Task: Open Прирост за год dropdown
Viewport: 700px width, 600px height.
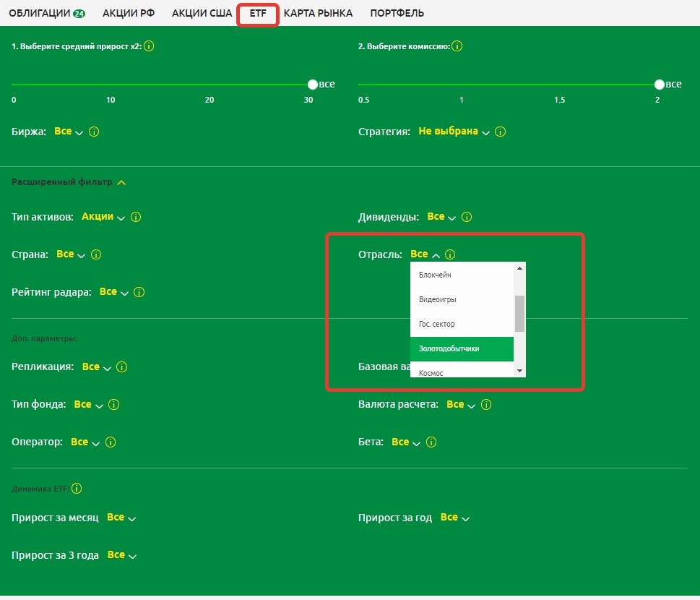Action: click(454, 518)
